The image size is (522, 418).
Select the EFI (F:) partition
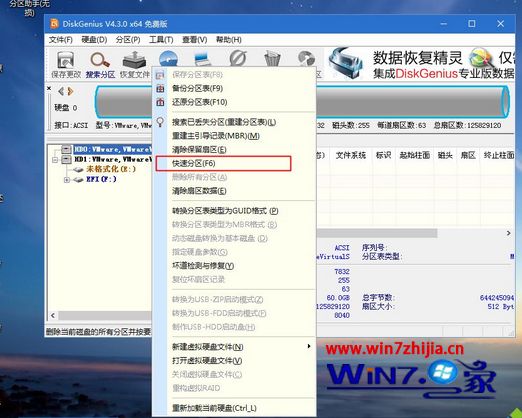pos(101,179)
